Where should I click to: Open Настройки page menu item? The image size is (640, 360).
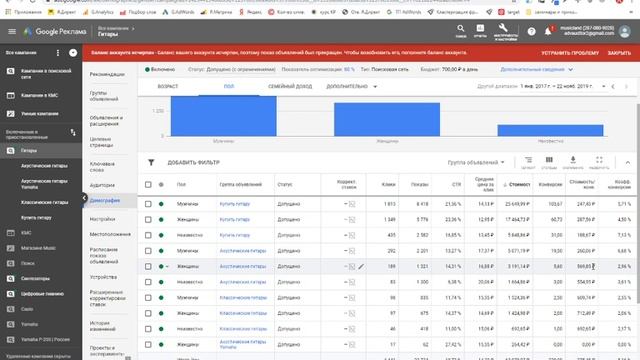coord(102,219)
